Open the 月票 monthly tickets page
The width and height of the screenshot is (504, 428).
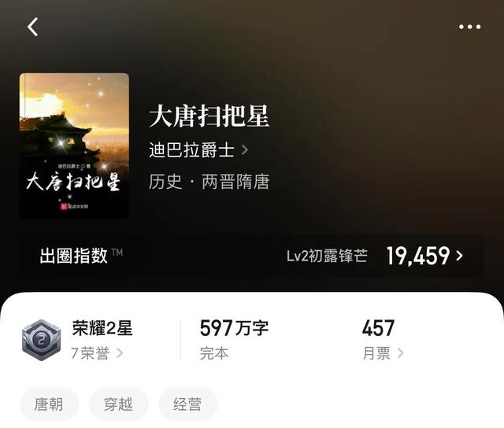coord(376,353)
